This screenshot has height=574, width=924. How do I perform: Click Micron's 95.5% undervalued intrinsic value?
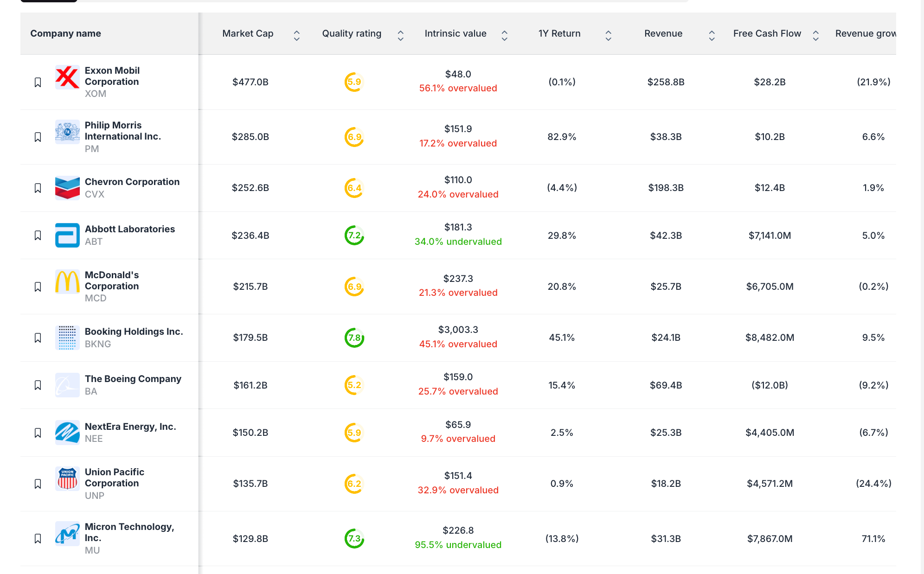click(x=458, y=545)
